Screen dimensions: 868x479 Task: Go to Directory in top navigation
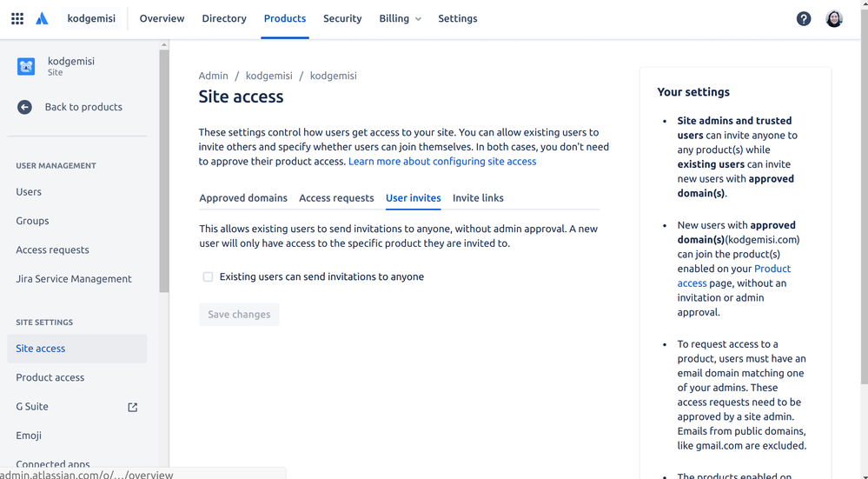coord(224,19)
